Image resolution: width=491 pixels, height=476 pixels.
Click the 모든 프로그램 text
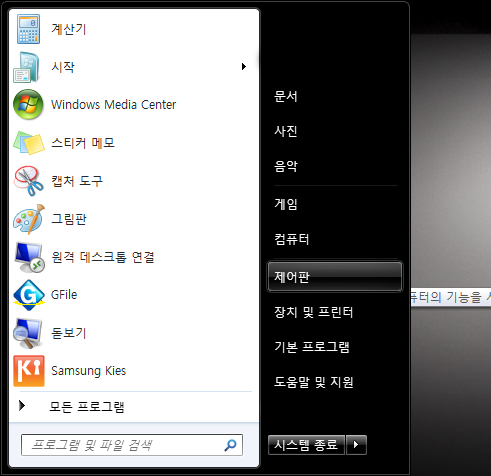coord(87,407)
